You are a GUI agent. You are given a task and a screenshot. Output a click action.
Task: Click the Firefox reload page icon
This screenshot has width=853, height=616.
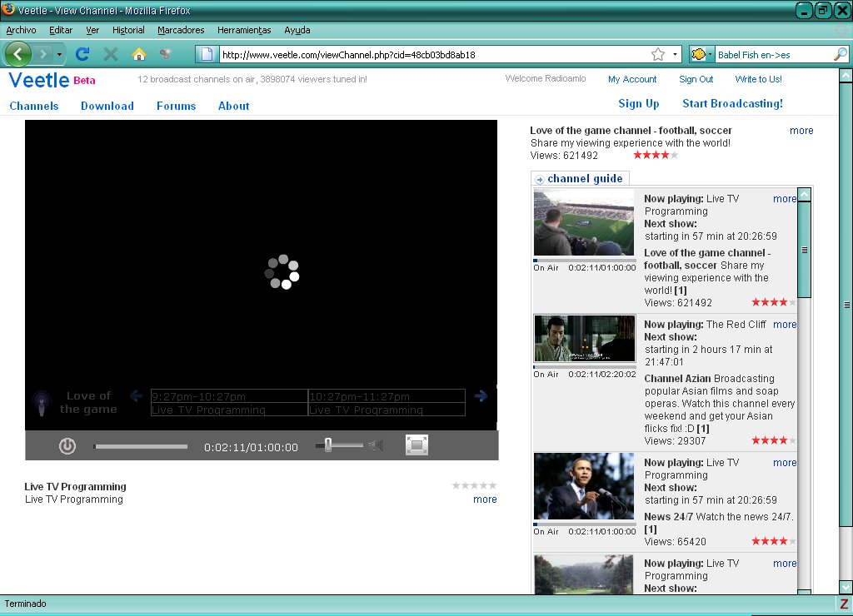tap(82, 54)
